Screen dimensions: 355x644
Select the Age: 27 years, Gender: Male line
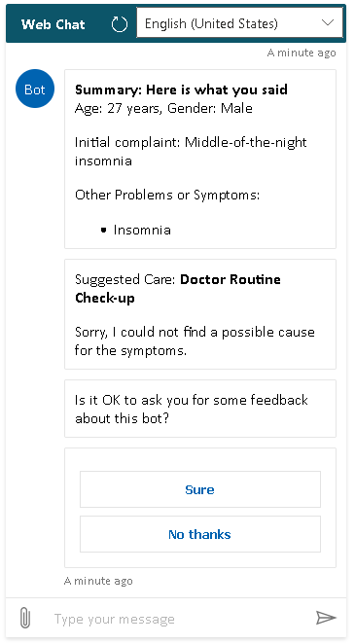163,108
